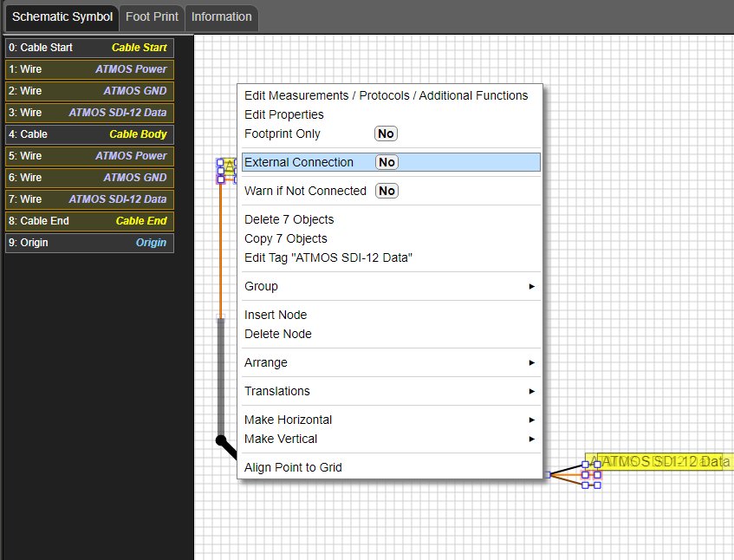Choose Insert Node
734x560 pixels.
276,315
